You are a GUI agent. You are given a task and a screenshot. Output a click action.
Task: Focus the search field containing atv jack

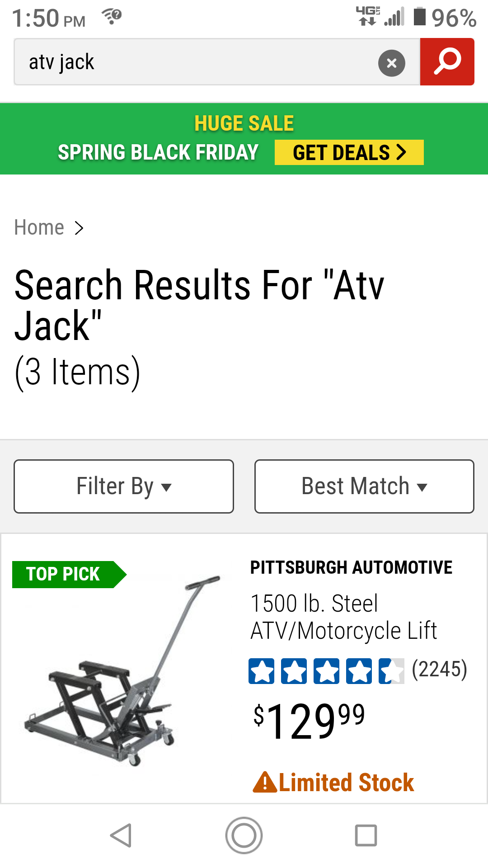[194, 62]
